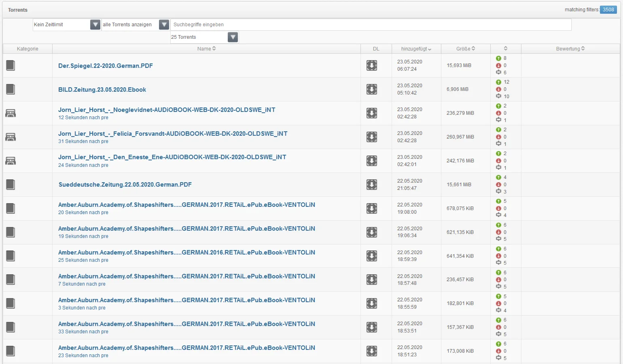Screen dimensions: 623x364
Task: Sort table by hinzugefügt column
Action: (416, 49)
